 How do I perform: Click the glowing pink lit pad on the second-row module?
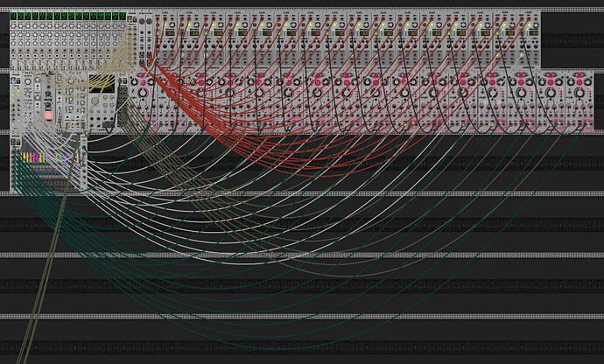(48, 115)
